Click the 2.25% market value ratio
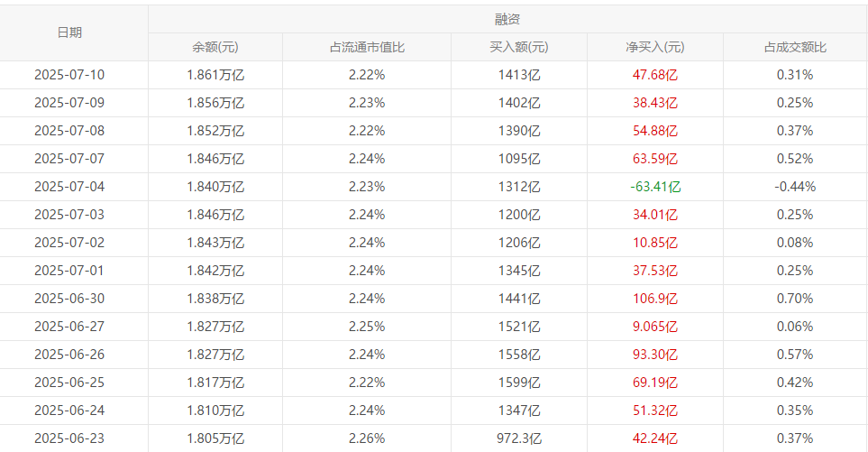 point(367,327)
